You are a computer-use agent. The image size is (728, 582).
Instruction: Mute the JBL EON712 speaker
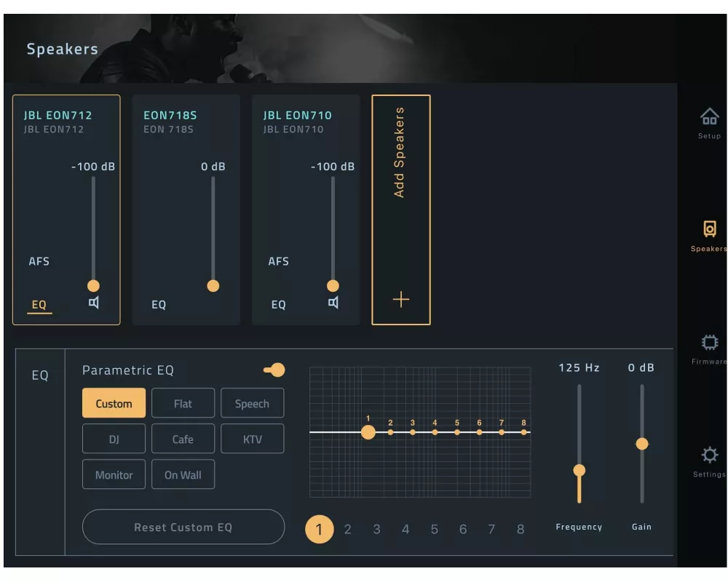coord(94,303)
